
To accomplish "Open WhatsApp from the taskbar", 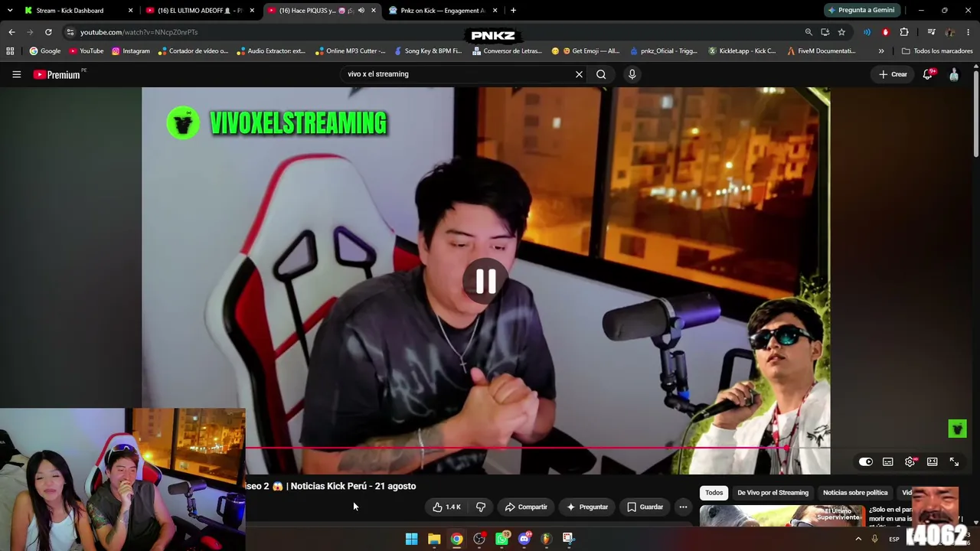I will point(501,539).
